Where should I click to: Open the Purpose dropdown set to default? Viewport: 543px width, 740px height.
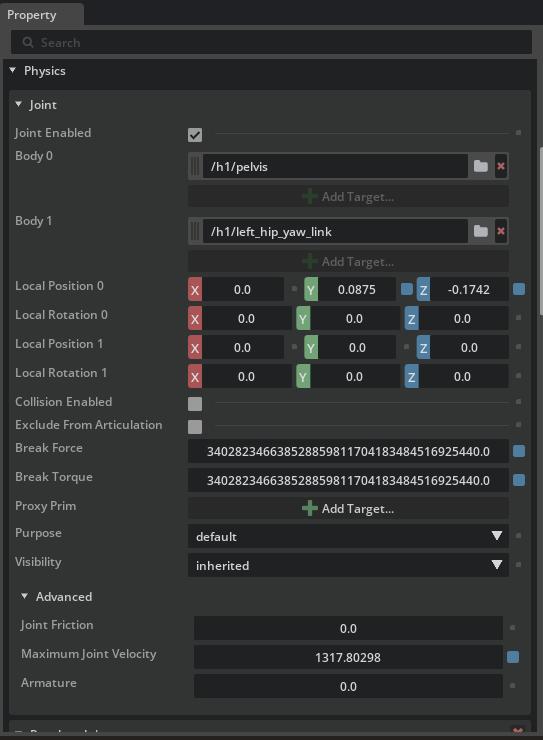(x=348, y=536)
